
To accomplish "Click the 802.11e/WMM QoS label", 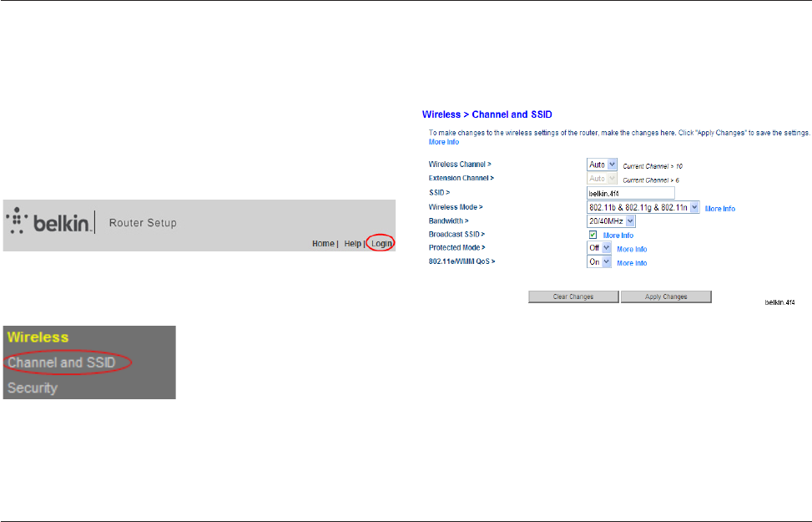I will [x=462, y=261].
